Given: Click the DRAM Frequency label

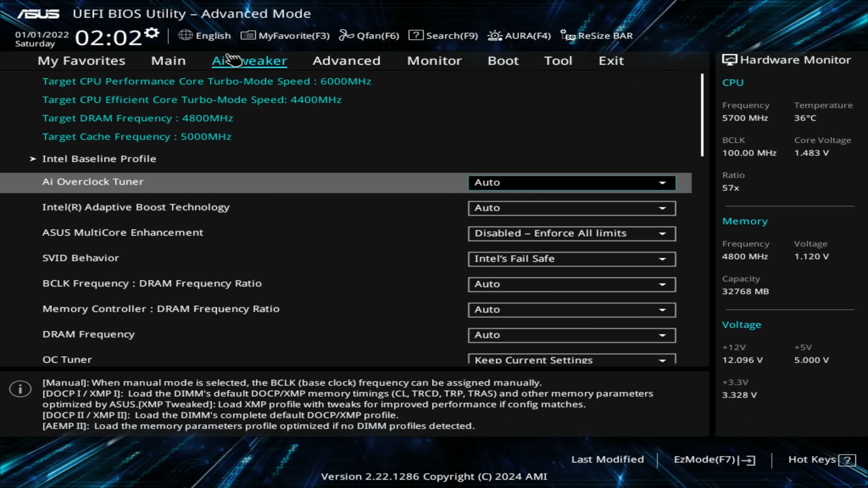Looking at the screenshot, I should tap(88, 334).
